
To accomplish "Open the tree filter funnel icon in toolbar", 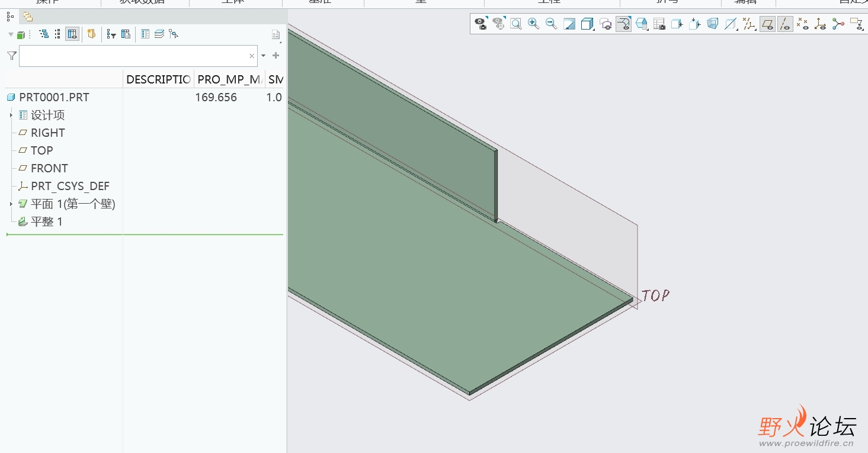I will 111,34.
